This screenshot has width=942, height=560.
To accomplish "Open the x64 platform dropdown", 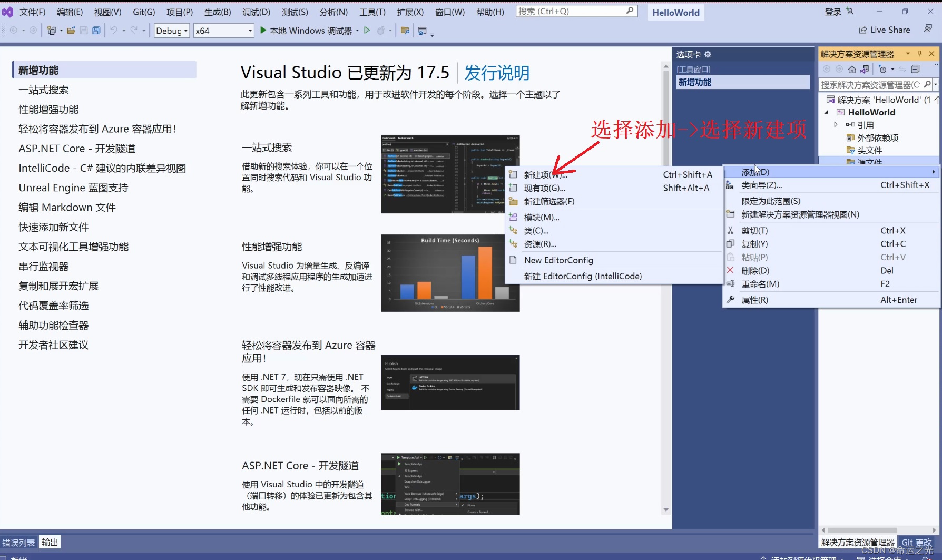I will coord(224,31).
